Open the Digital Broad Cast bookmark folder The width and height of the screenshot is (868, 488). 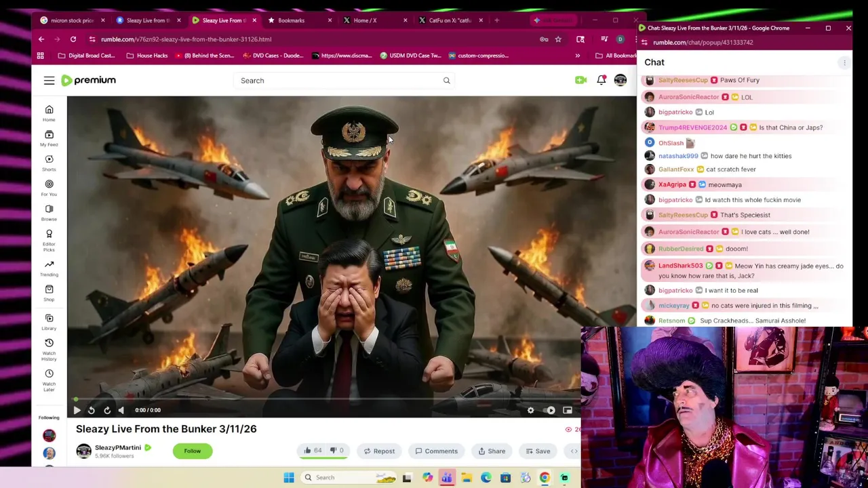point(87,56)
